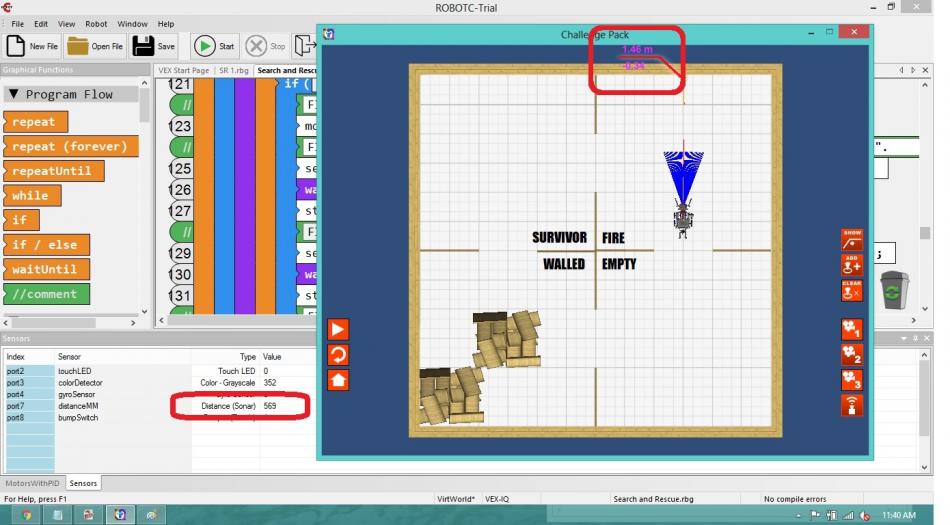The width and height of the screenshot is (950, 525).
Task: Open a file with Open File
Action: [96, 46]
